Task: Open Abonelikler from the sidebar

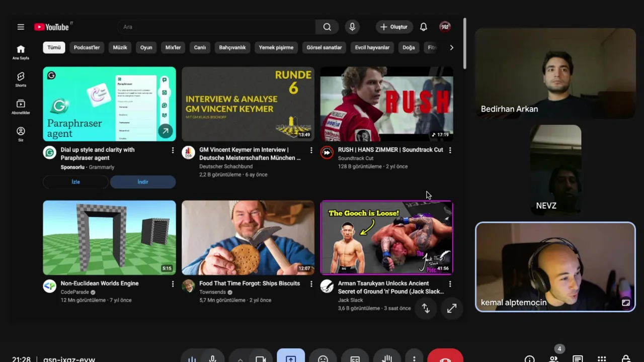Action: 21,107
